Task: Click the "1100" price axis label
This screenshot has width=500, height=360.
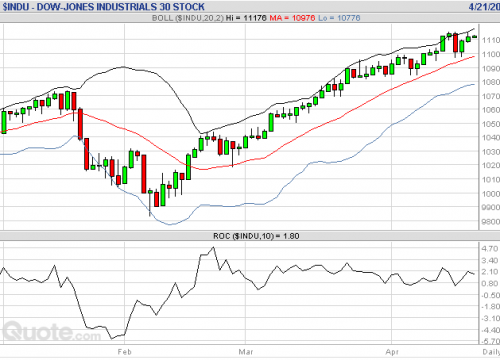Action: click(491, 54)
